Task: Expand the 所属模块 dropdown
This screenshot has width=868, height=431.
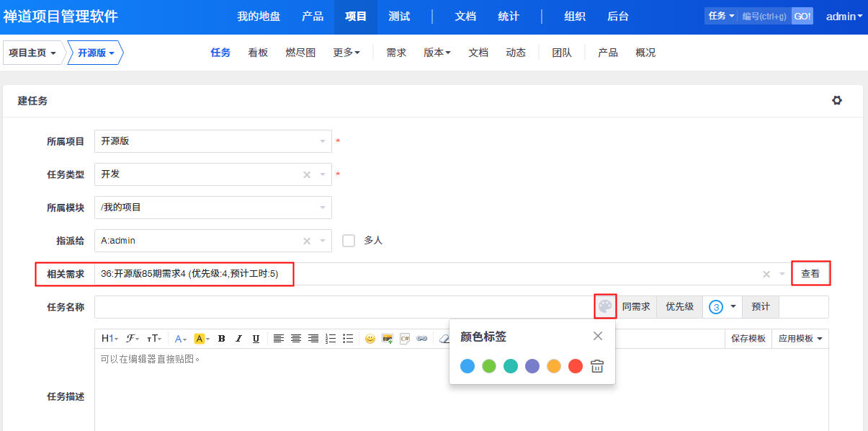Action: pyautogui.click(x=323, y=208)
